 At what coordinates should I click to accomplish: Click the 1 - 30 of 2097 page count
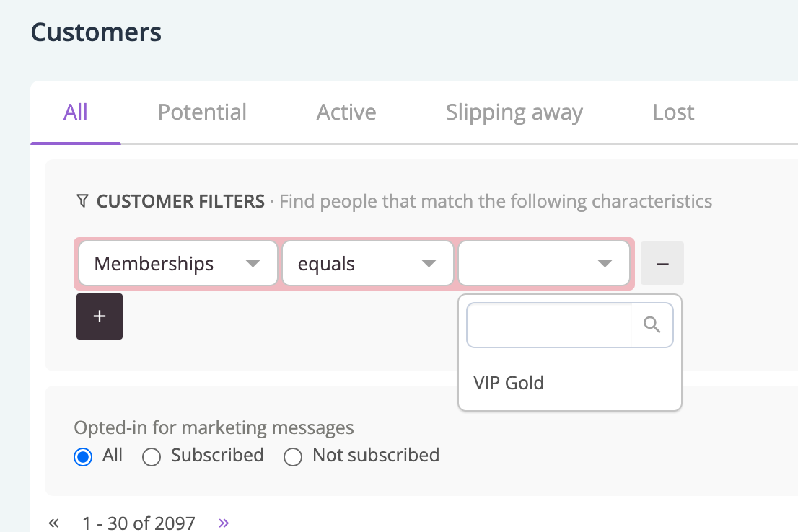point(139,523)
